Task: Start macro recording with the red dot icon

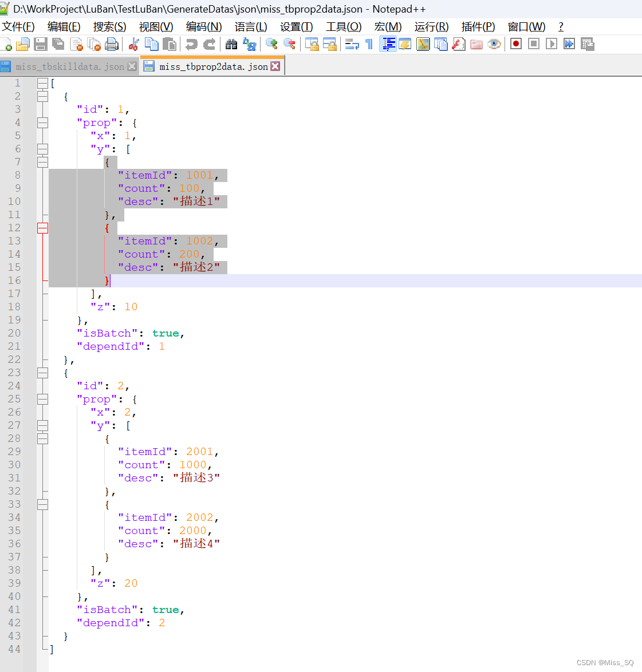Action: tap(517, 44)
